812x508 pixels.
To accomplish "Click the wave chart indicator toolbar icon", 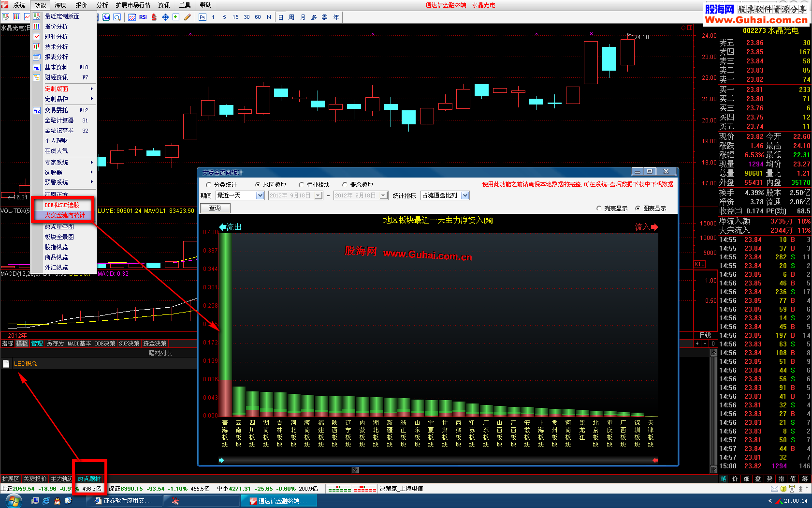I will [132, 17].
